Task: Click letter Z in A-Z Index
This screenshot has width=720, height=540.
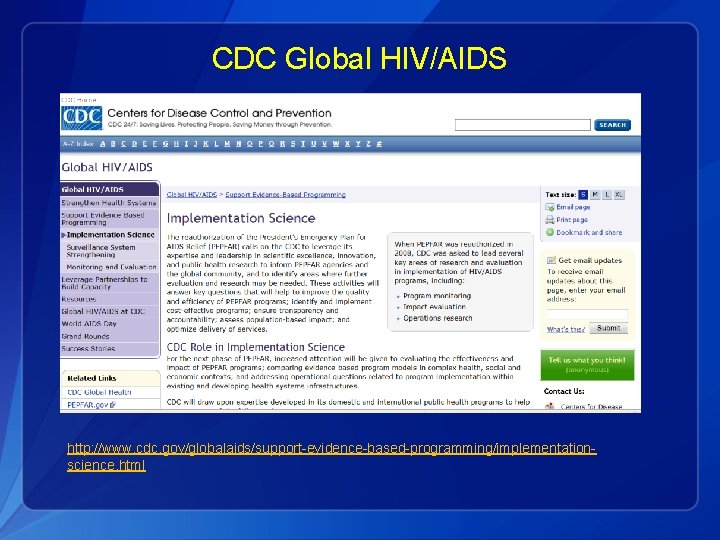Action: pos(368,144)
